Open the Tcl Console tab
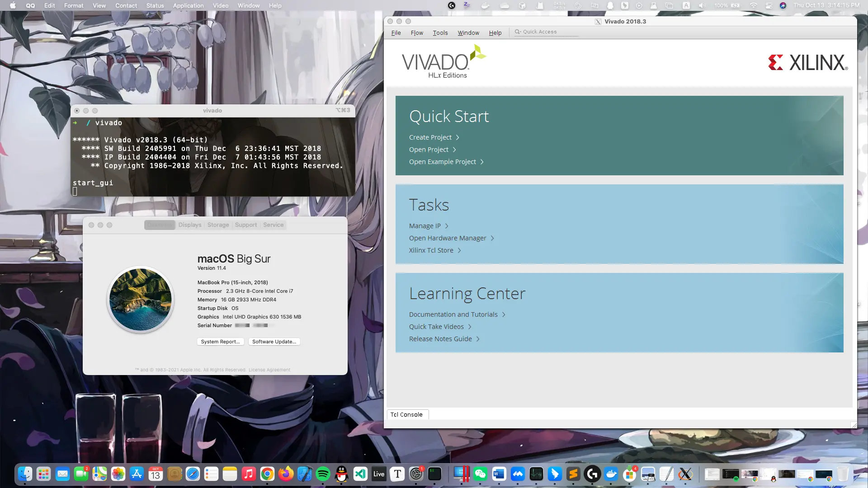The width and height of the screenshot is (868, 488). [406, 414]
